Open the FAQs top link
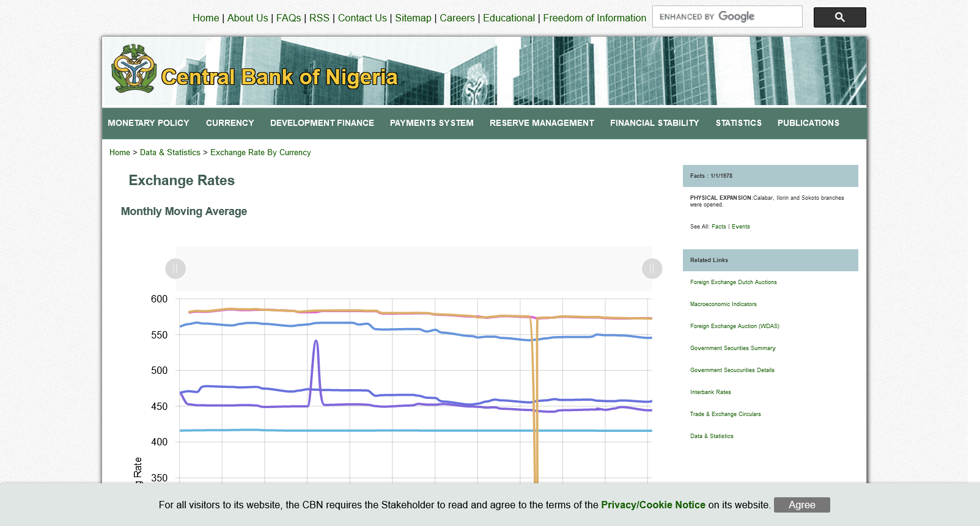Image resolution: width=980 pixels, height=526 pixels. (289, 18)
